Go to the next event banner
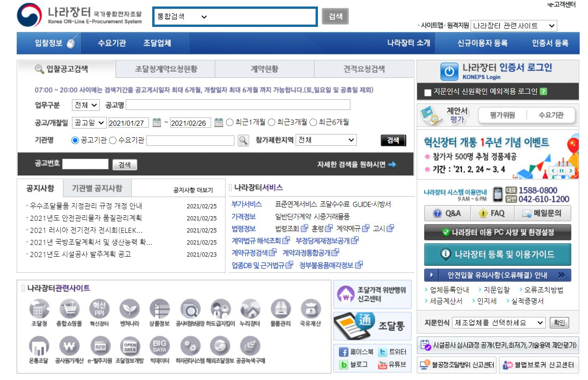The height and width of the screenshot is (380, 588). [x=570, y=171]
